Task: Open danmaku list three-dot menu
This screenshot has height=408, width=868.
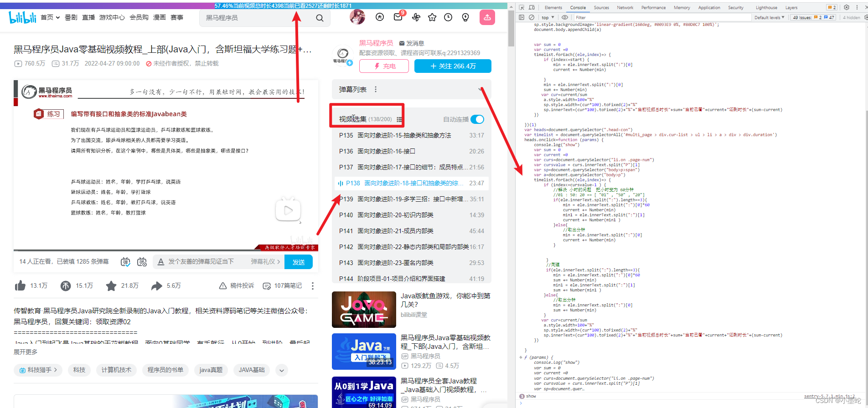Action: 376,89
